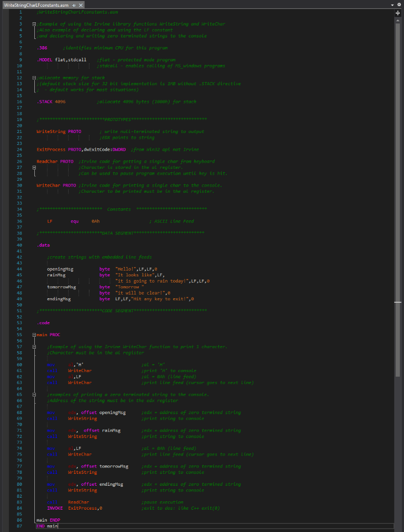
Task: Click the 0Ah value on line 36
Action: [x=96, y=221]
